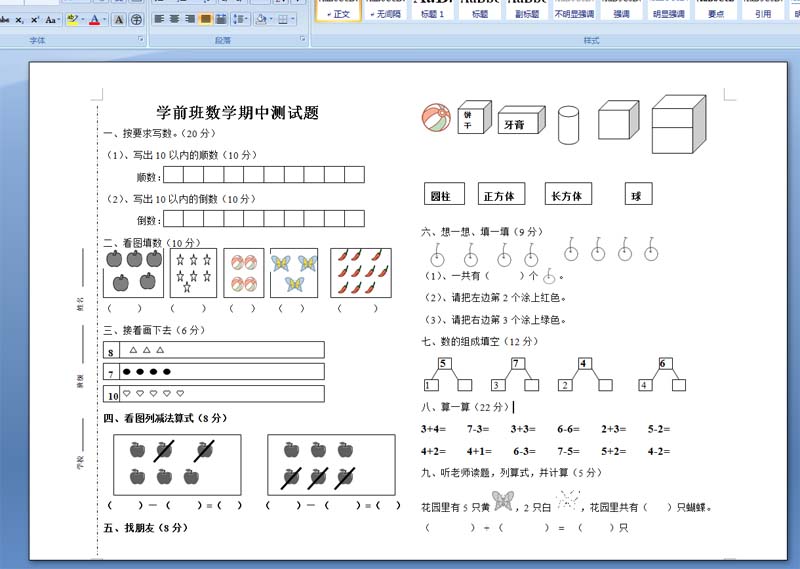Open the borders dropdown arrow

point(293,19)
